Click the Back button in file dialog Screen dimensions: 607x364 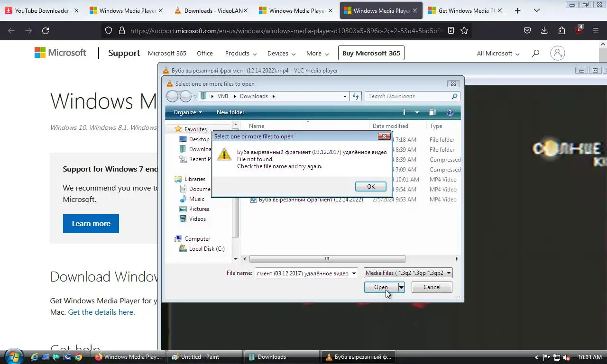pyautogui.click(x=172, y=96)
